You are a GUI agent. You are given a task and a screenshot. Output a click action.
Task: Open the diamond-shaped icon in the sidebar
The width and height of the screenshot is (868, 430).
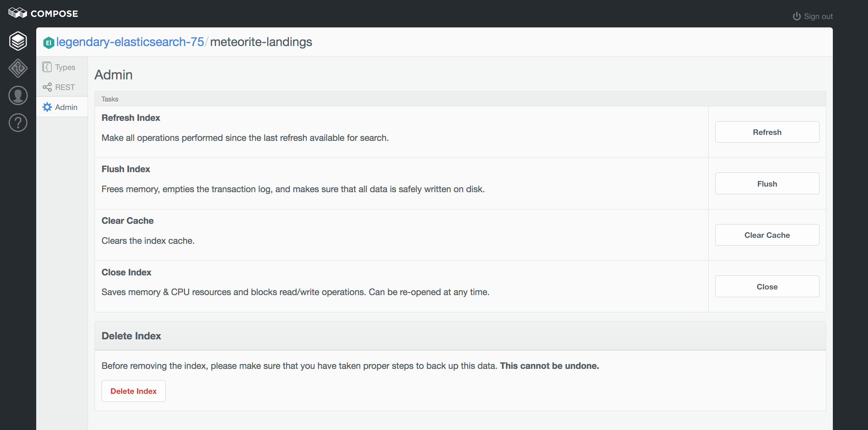click(x=18, y=68)
